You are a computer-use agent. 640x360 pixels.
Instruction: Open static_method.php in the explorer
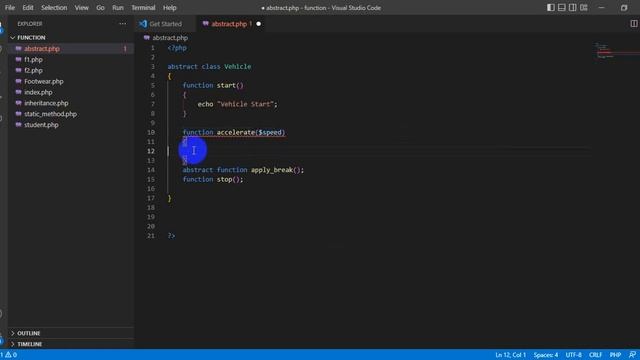(x=51, y=114)
